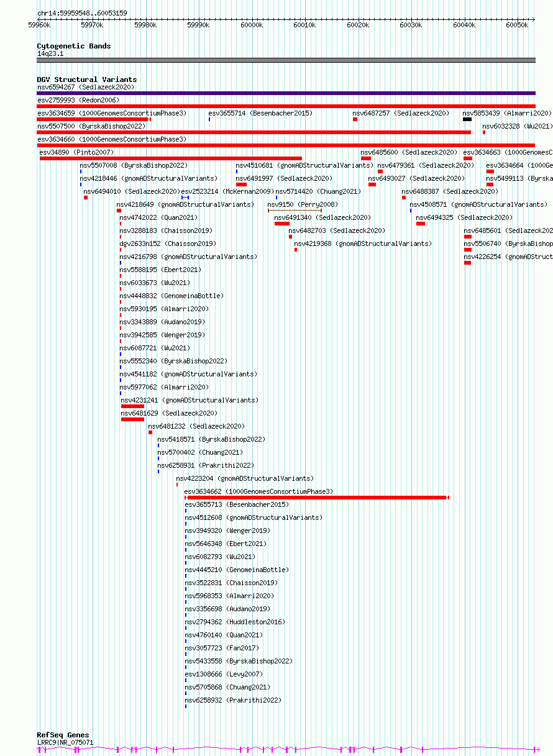Open variant esv3634659 (1000GenomesConsortiumPhase3)
The width and height of the screenshot is (553, 756).
point(111,113)
